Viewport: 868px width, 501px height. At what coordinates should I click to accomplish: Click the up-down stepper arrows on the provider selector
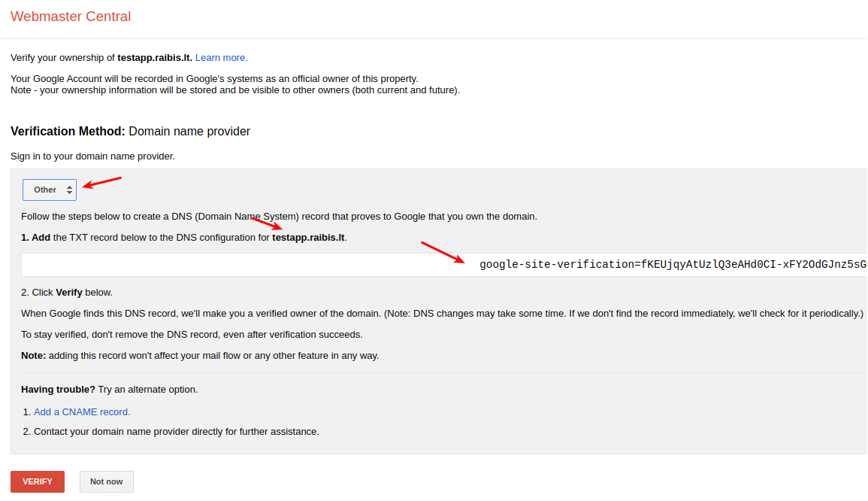tap(69, 190)
